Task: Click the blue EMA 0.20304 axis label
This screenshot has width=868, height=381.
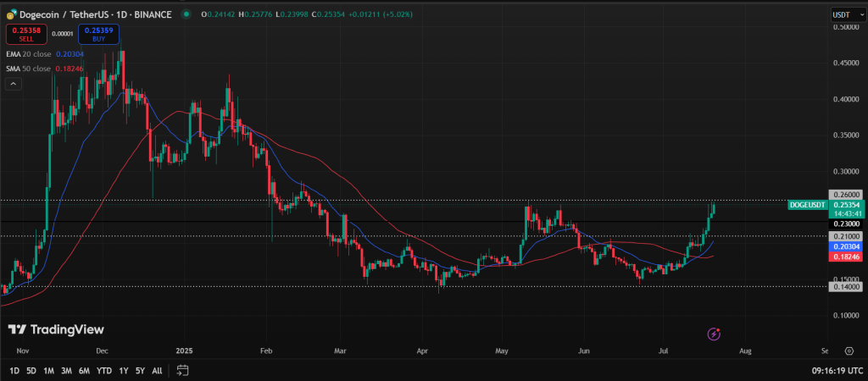Action: tap(847, 246)
